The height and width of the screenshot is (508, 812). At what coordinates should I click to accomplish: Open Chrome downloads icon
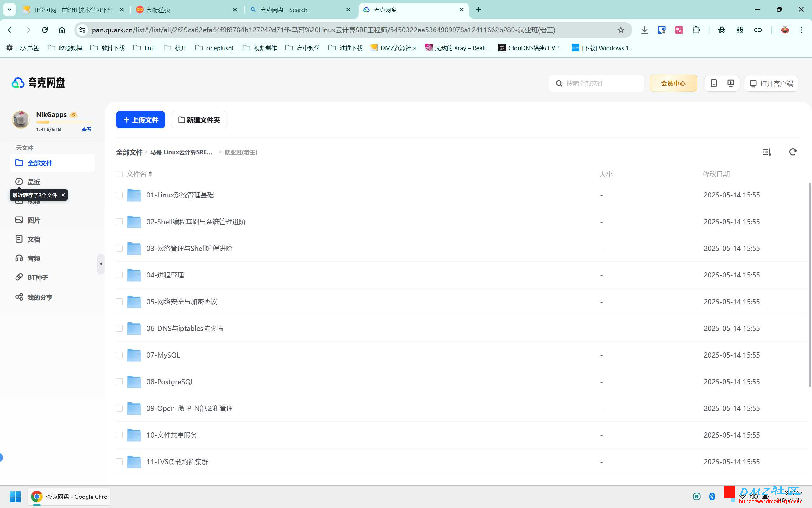(644, 30)
